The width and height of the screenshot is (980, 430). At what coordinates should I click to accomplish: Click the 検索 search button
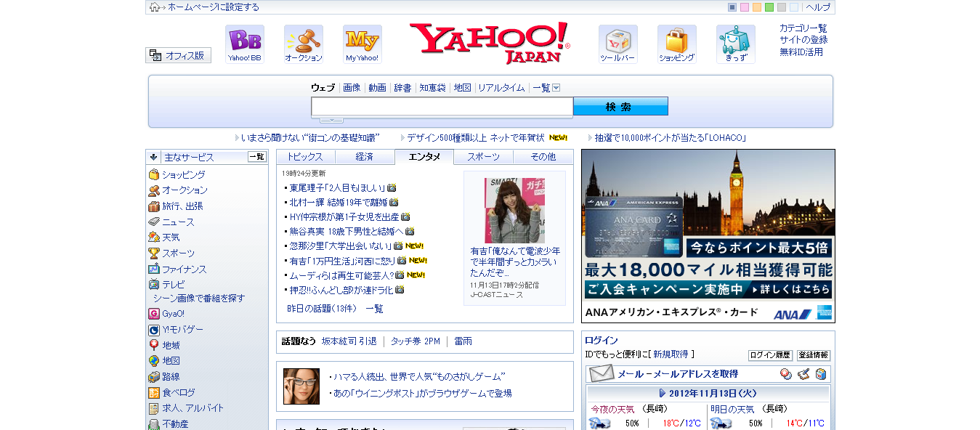[x=620, y=106]
